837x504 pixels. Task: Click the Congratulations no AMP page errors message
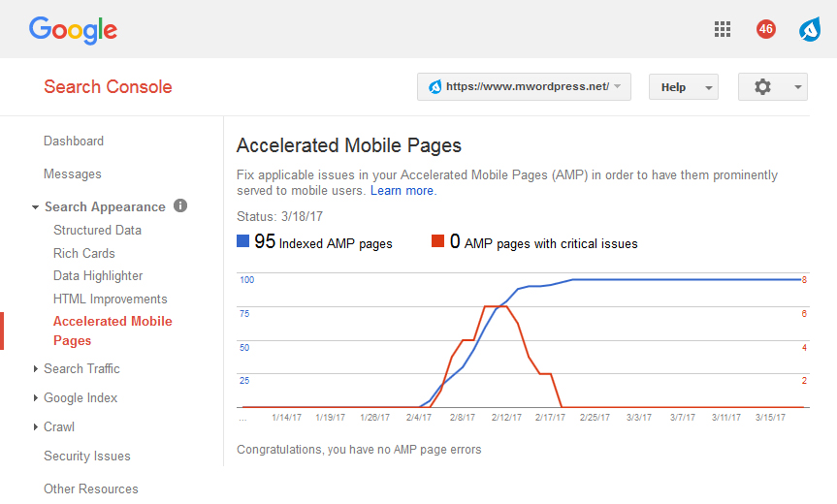tap(359, 450)
